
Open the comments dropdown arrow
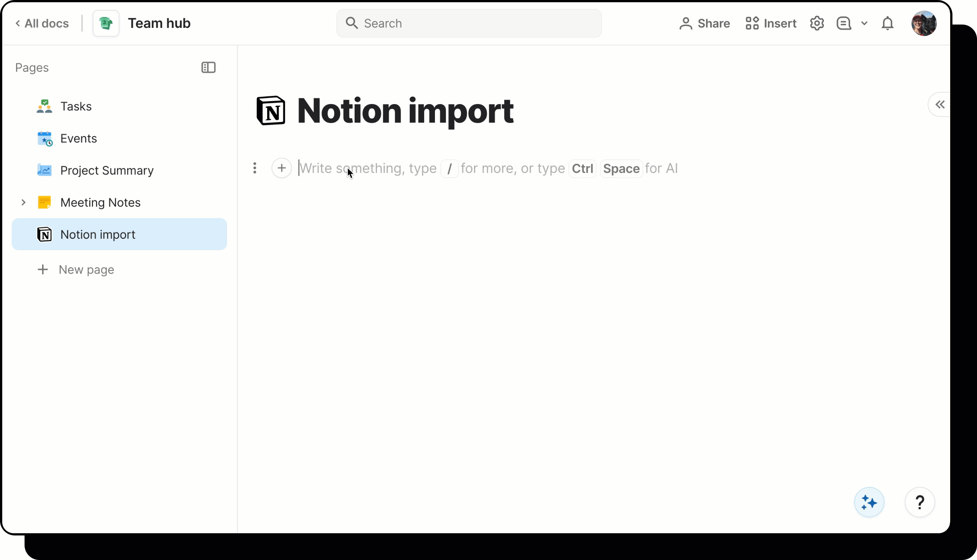click(864, 23)
